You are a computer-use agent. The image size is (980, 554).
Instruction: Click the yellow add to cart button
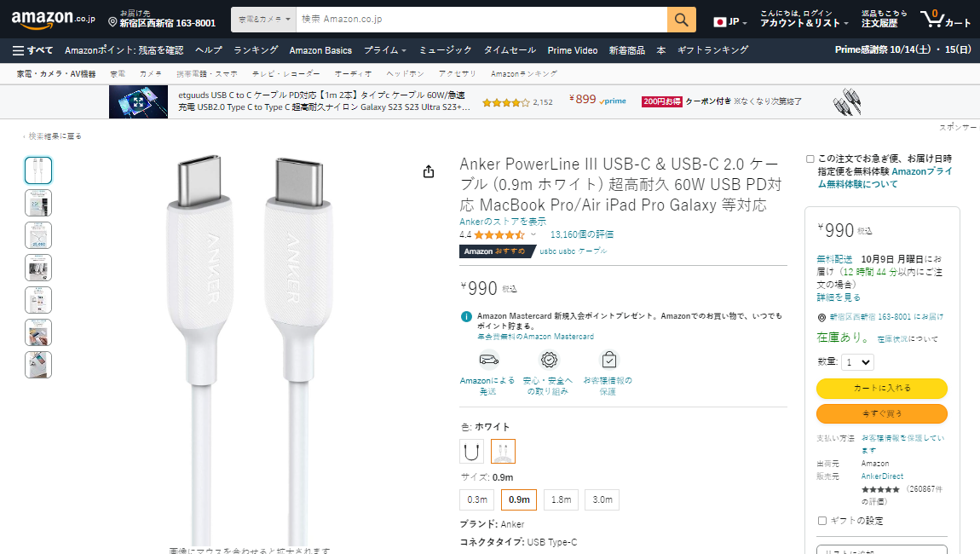[x=882, y=389]
